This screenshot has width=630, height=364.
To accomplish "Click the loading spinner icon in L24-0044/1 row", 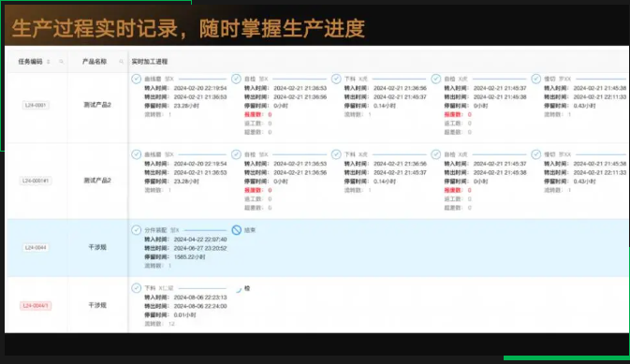I will coord(239,289).
